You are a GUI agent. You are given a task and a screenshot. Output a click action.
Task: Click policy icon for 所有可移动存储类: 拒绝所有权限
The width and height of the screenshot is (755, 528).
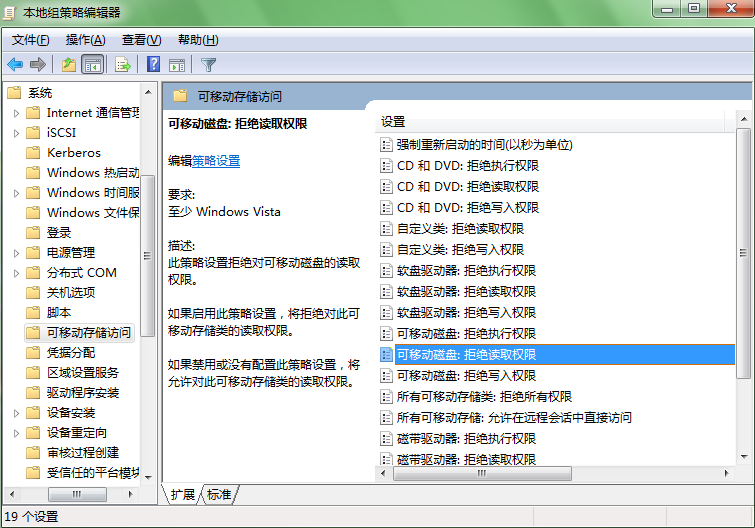[x=386, y=397]
